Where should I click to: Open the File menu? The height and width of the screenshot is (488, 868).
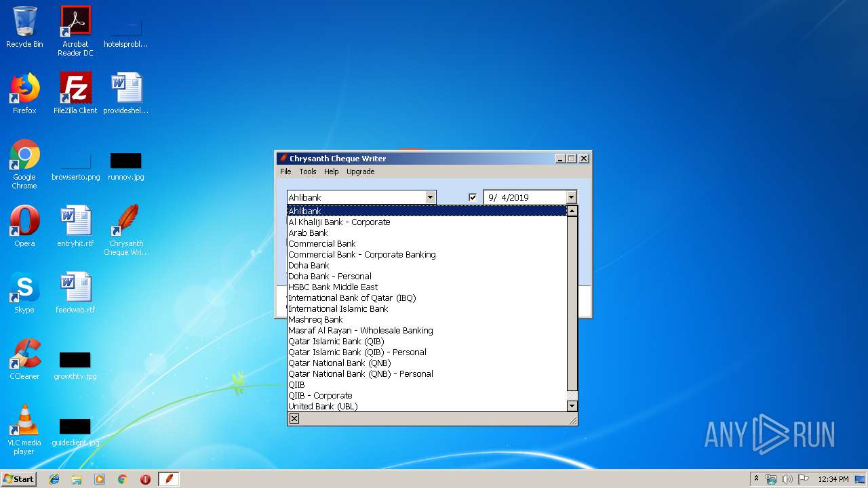(x=285, y=171)
